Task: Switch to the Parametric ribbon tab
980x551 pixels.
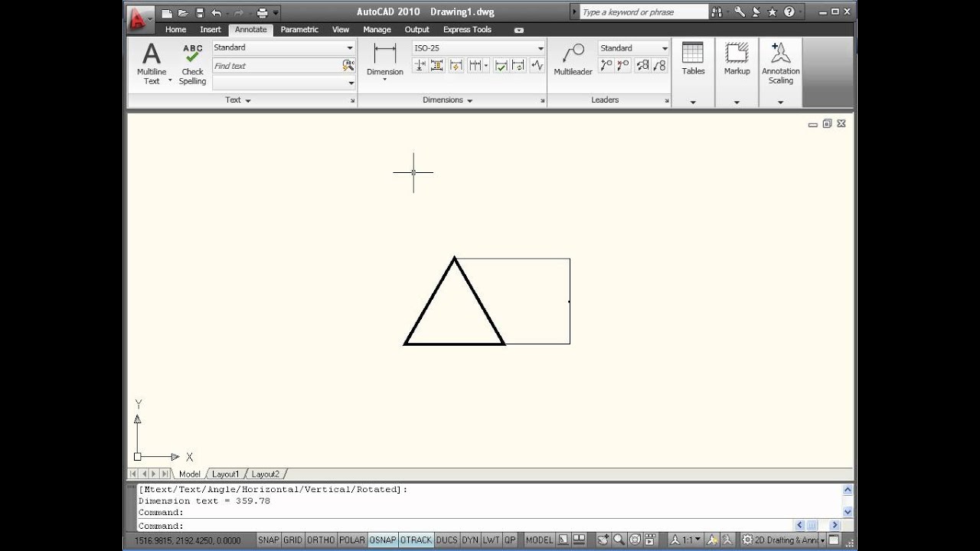Action: [299, 29]
